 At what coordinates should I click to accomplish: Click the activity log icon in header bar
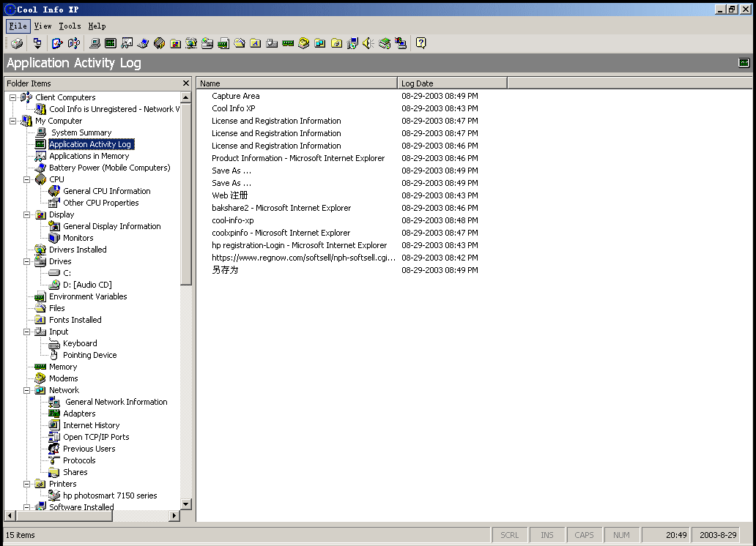[744, 63]
